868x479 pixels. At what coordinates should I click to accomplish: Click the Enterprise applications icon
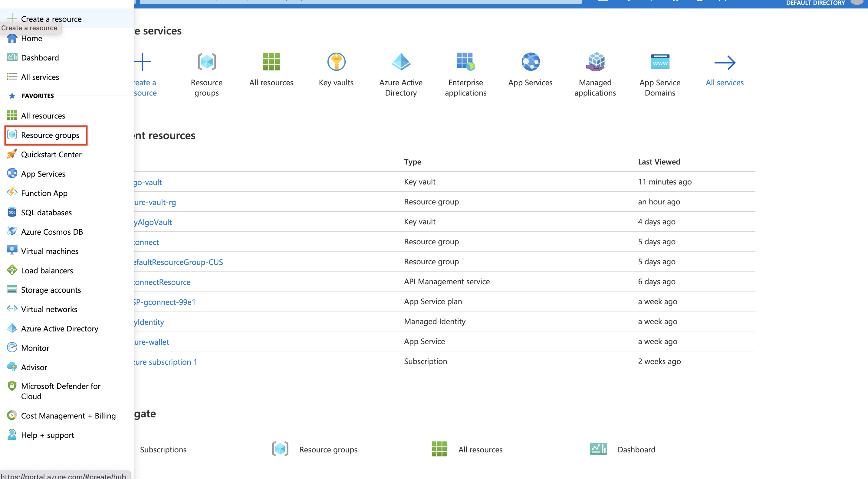click(465, 62)
